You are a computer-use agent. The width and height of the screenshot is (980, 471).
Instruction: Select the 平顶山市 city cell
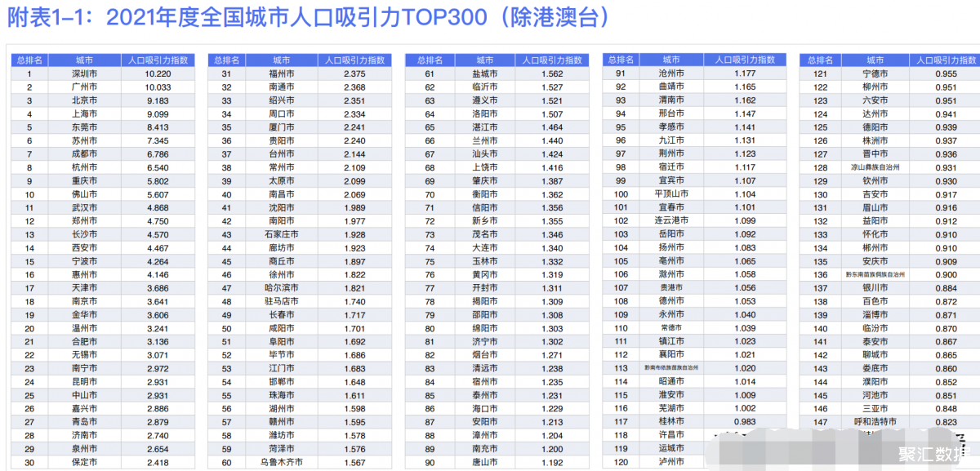[x=671, y=194]
